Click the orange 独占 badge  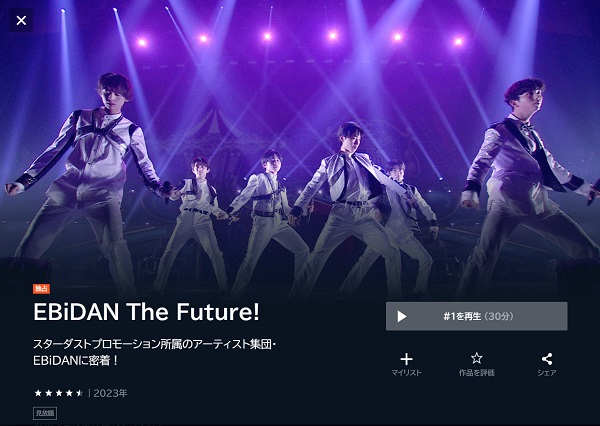pos(41,289)
